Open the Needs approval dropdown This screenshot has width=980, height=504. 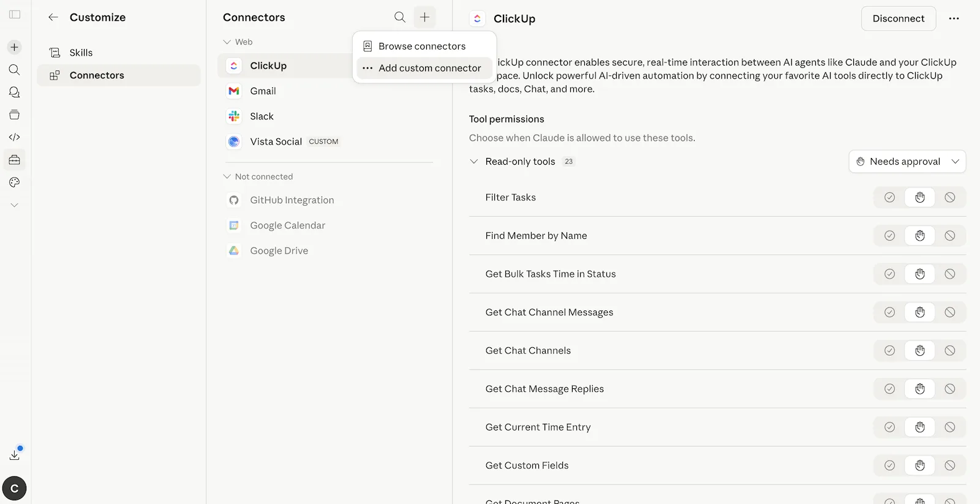point(907,162)
